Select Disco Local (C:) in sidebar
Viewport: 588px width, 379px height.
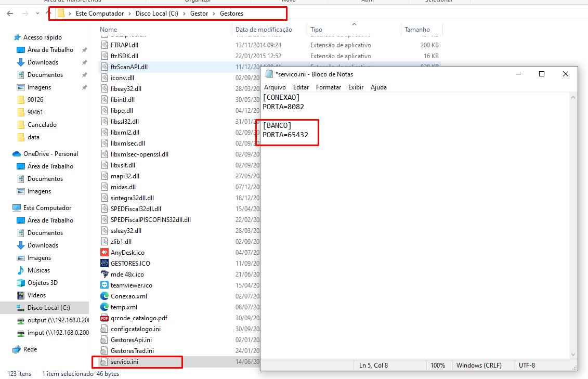coord(48,308)
